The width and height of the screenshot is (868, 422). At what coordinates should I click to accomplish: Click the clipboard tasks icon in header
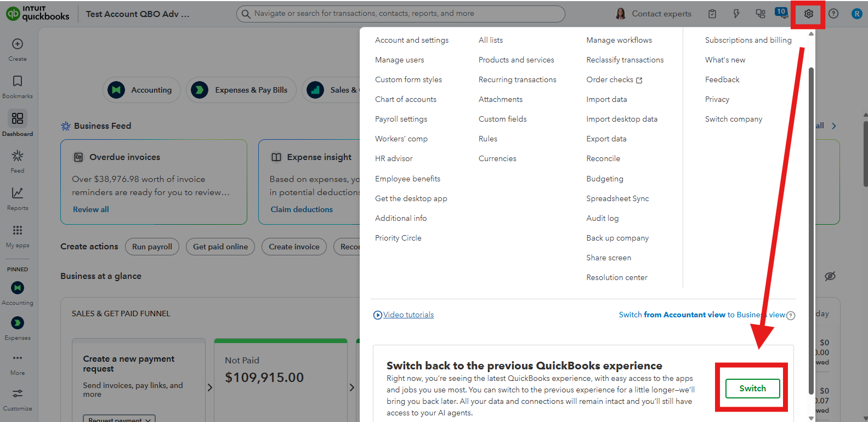click(712, 14)
